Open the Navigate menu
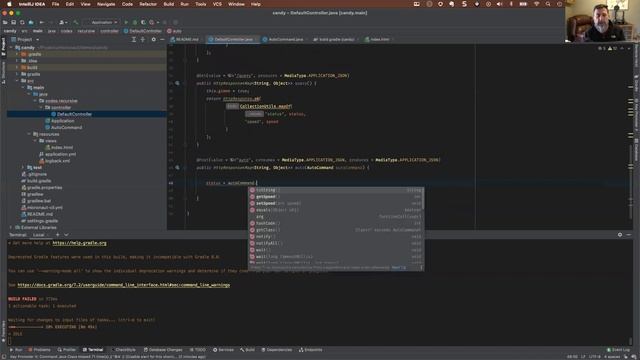 (x=106, y=4)
